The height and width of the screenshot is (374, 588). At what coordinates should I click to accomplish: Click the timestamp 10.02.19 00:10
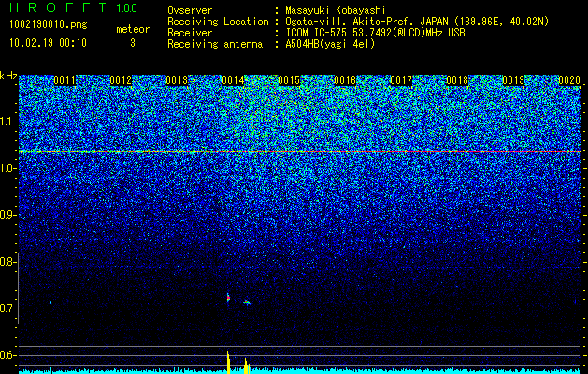click(48, 43)
